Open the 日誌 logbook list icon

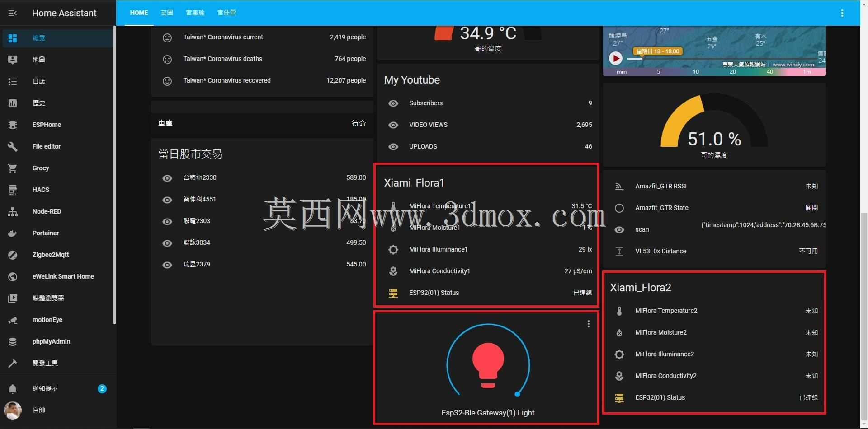click(13, 81)
